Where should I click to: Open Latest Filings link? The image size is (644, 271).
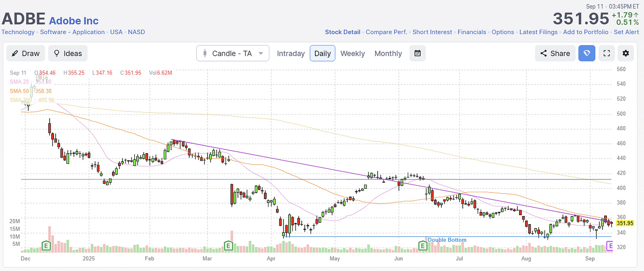[539, 32]
